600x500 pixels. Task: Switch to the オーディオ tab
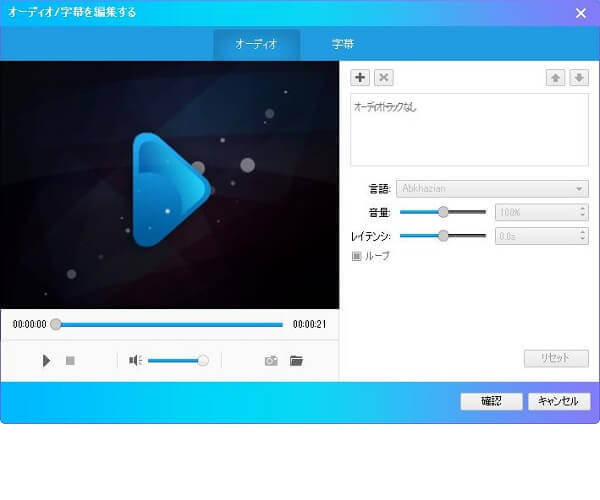256,44
